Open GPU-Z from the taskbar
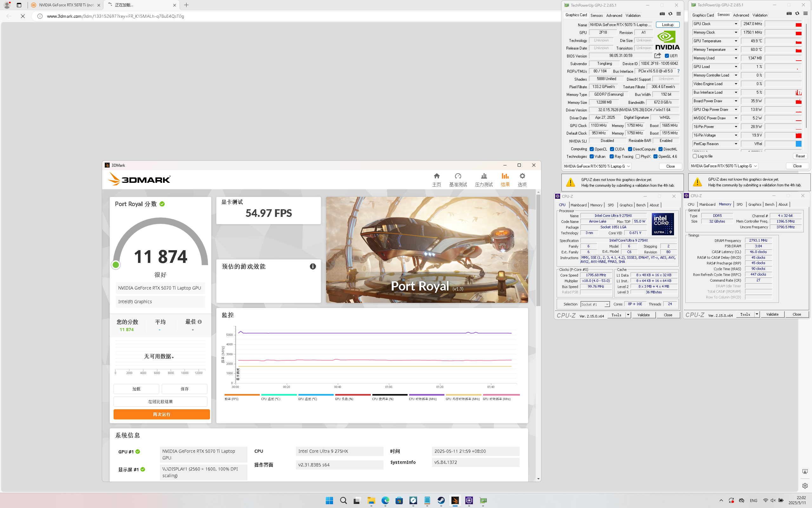 (483, 500)
